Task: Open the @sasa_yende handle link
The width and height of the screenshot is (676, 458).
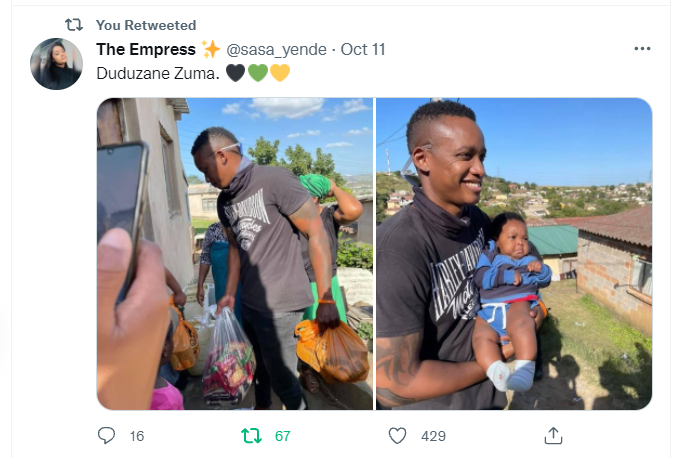Action: 276,50
